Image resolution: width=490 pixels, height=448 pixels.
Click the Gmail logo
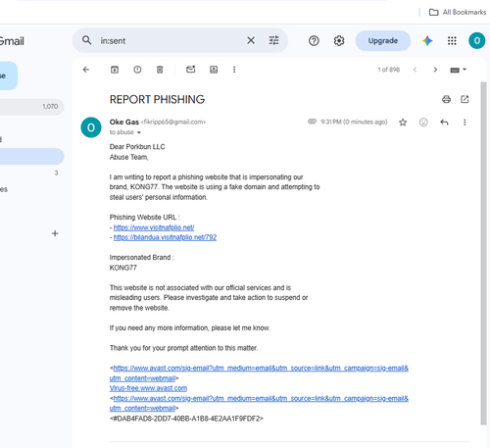(x=12, y=41)
